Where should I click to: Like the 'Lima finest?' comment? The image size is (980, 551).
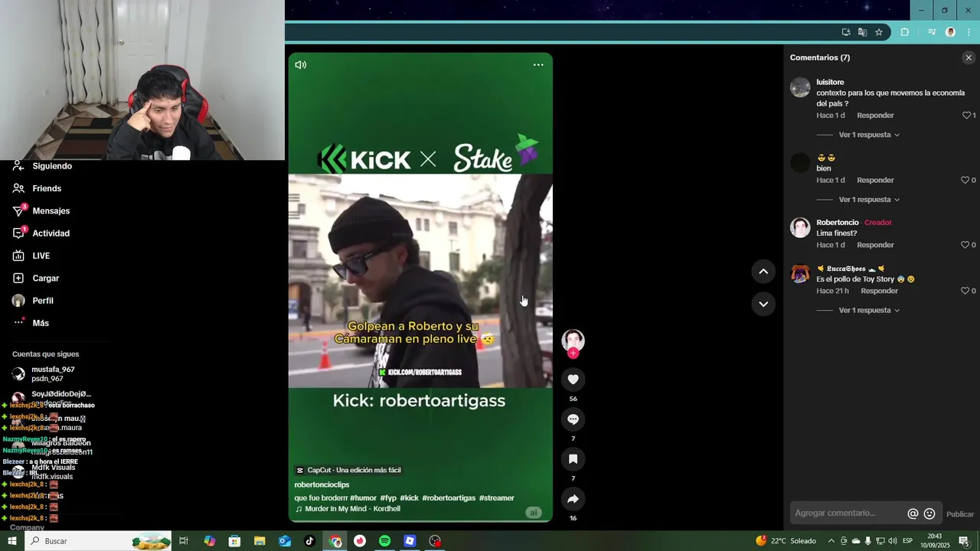pos(965,245)
